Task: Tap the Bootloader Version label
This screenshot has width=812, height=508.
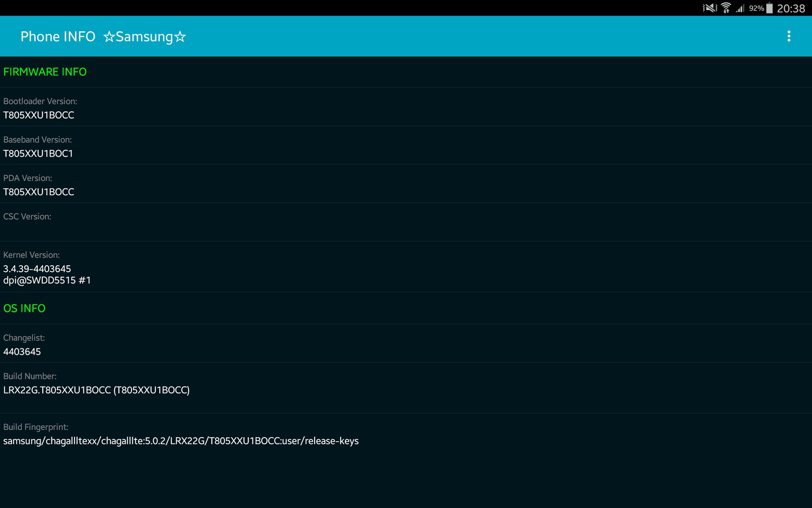Action: coord(40,101)
